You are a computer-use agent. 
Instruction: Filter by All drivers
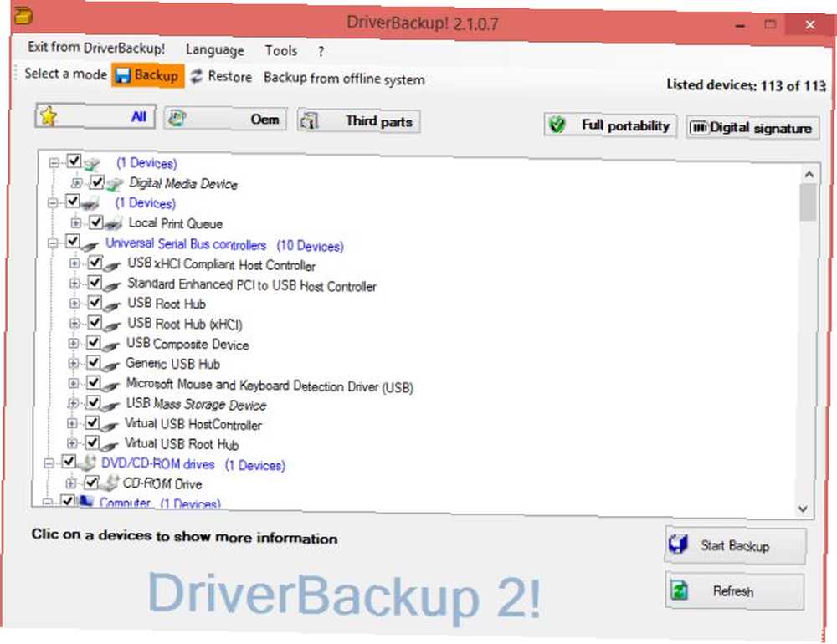tap(95, 116)
